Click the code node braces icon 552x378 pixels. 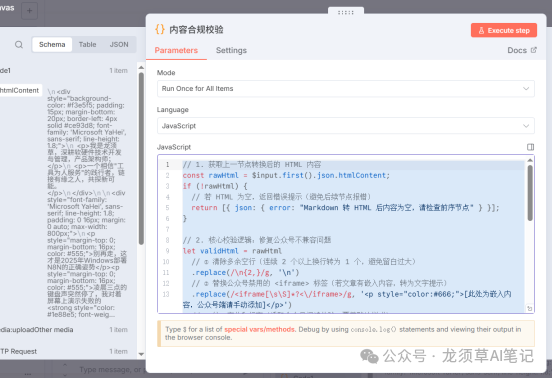pyautogui.click(x=160, y=29)
